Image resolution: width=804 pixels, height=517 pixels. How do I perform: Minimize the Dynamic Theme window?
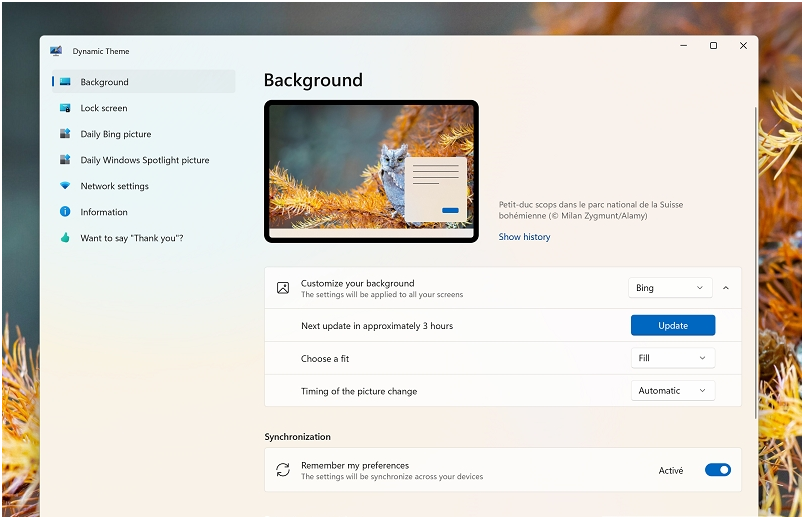tap(684, 46)
